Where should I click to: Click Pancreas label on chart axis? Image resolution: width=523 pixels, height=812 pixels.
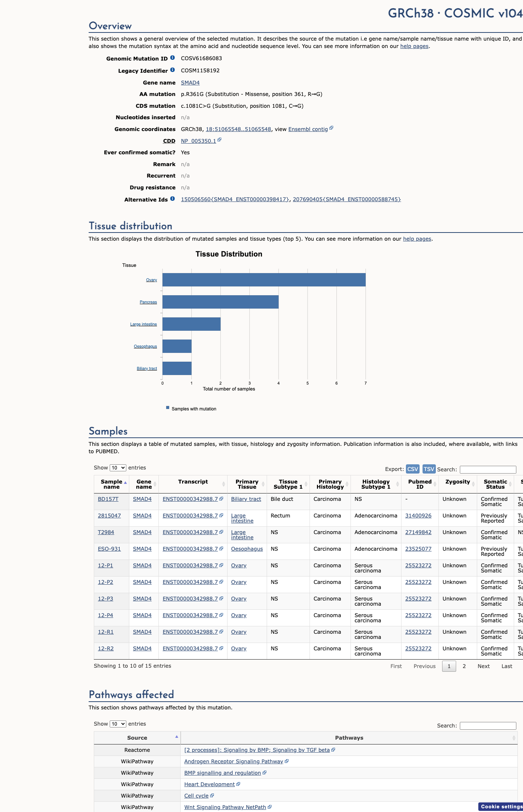[148, 302]
